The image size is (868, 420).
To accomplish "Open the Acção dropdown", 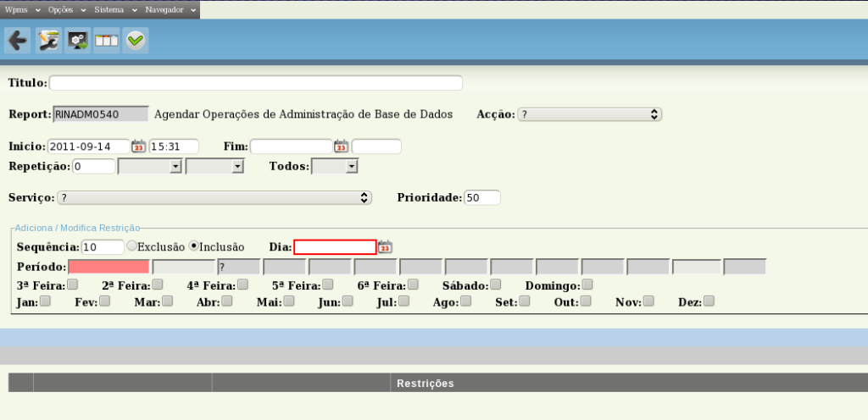I will pos(590,114).
